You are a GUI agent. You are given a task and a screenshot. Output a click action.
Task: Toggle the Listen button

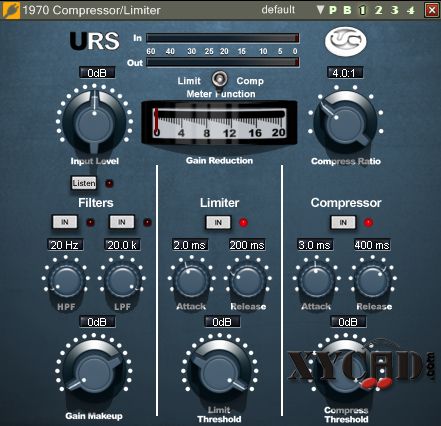pyautogui.click(x=84, y=183)
